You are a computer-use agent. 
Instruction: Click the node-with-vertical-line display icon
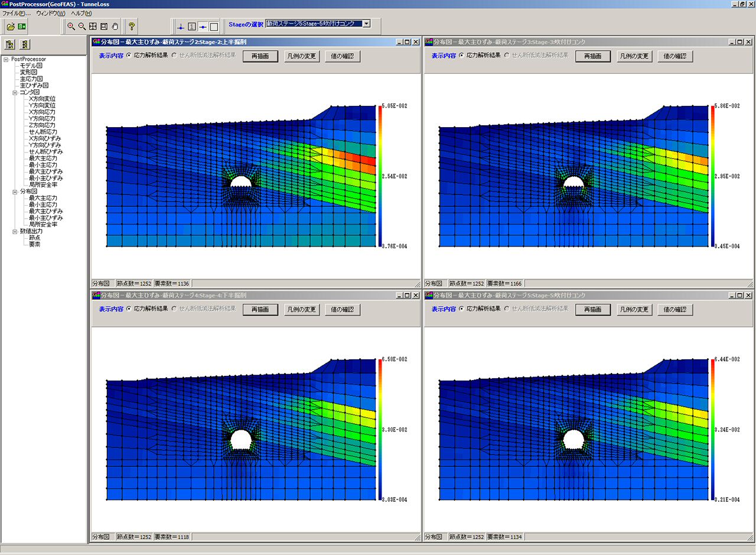pos(181,26)
